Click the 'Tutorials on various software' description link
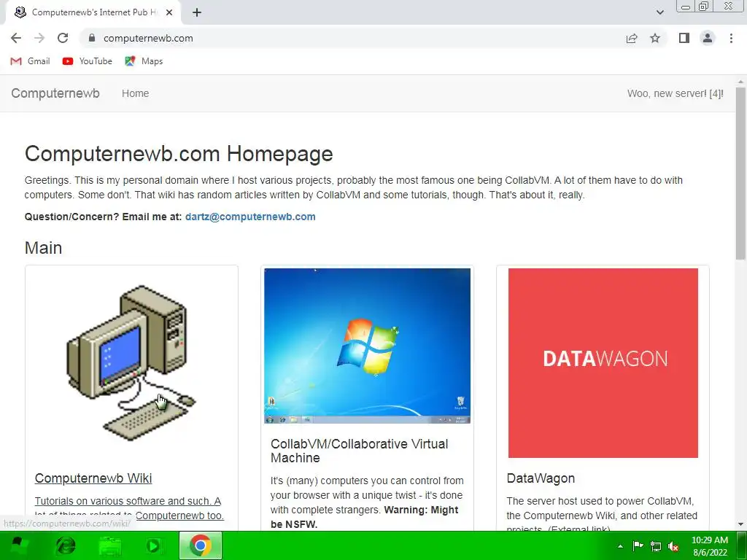 128,508
